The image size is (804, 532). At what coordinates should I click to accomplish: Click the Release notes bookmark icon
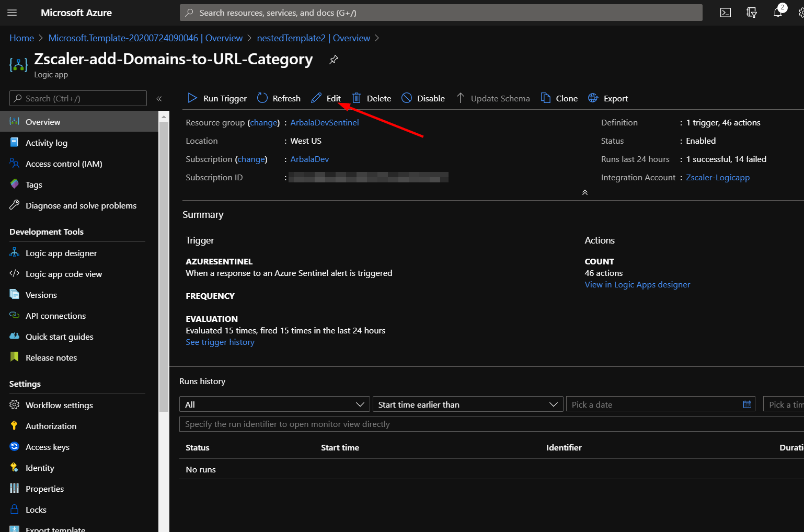point(14,357)
